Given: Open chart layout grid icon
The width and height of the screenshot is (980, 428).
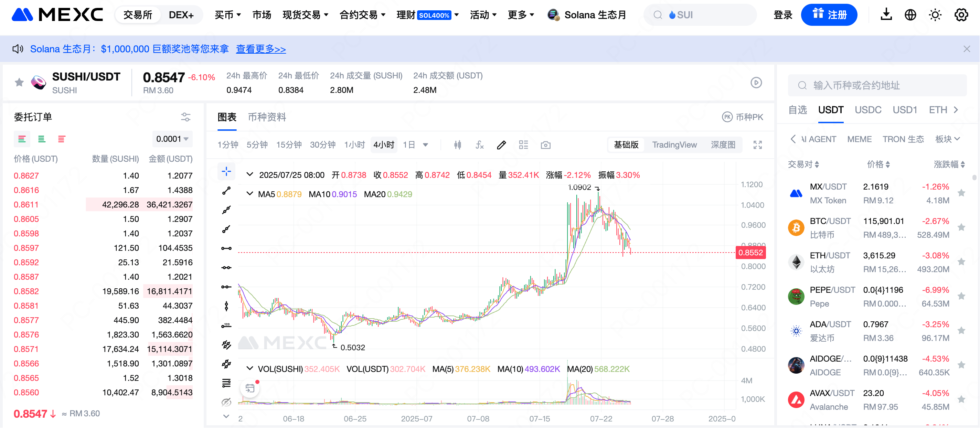Looking at the screenshot, I should 523,145.
